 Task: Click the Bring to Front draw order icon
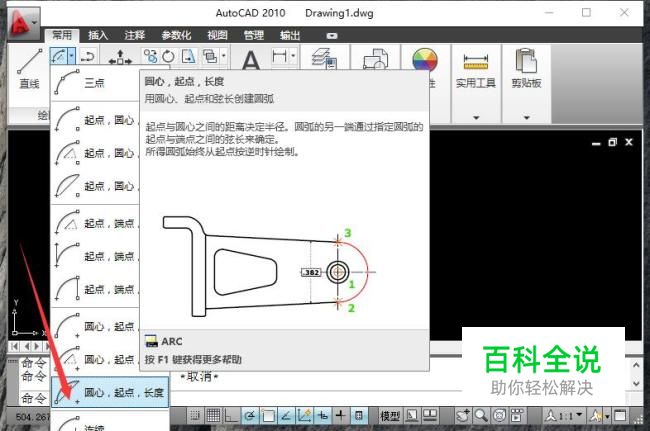(210, 56)
